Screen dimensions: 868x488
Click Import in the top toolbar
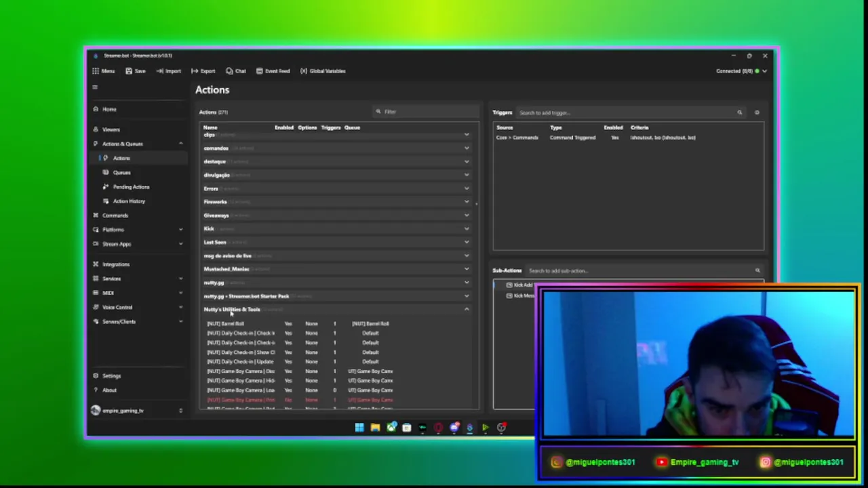click(x=169, y=70)
